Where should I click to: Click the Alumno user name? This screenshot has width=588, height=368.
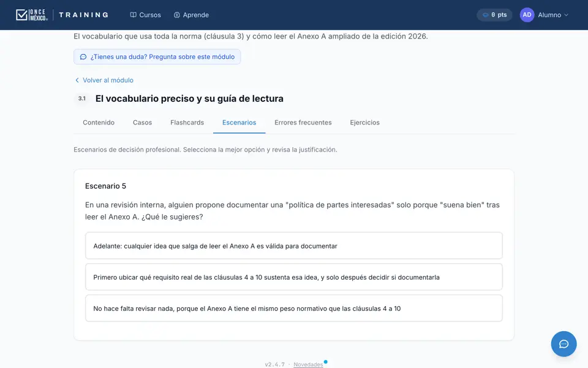[x=549, y=15]
